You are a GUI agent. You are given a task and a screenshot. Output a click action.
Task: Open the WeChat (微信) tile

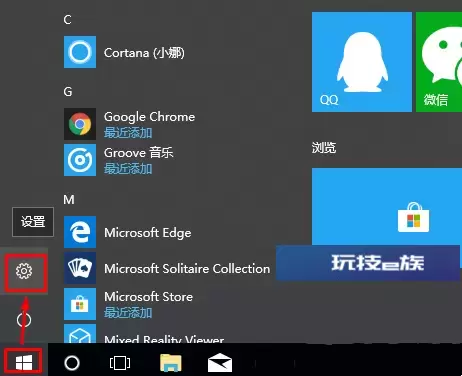click(439, 62)
